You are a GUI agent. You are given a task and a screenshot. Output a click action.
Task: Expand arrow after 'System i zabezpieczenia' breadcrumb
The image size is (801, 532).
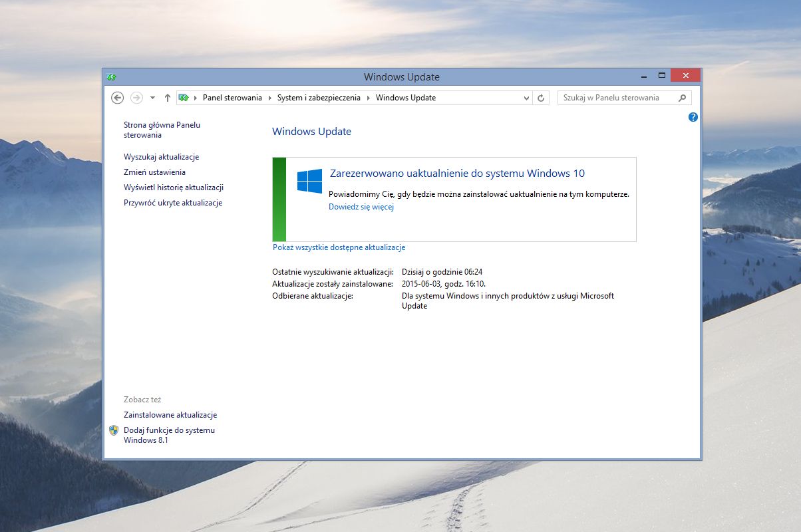coord(368,98)
